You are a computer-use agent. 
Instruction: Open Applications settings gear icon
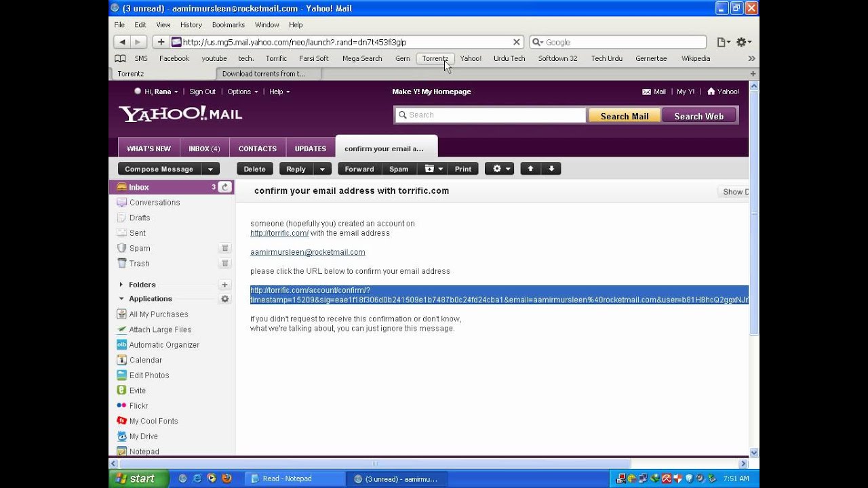pos(225,299)
